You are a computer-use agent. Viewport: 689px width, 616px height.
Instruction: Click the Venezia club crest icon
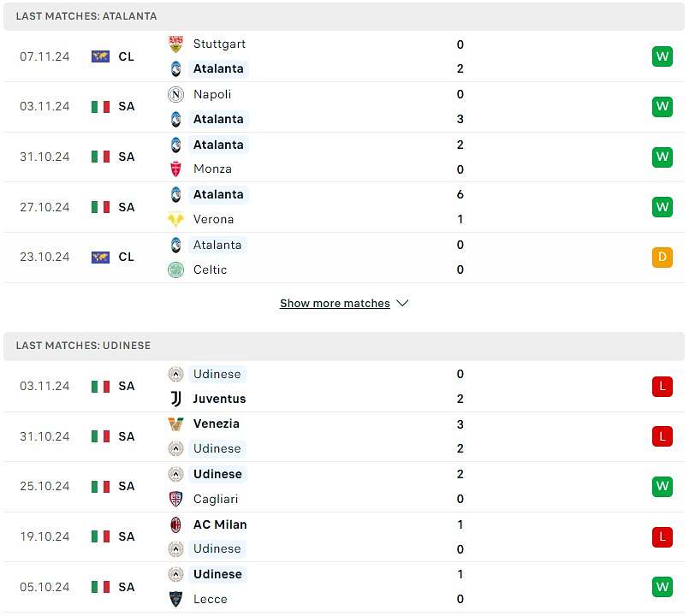click(x=175, y=424)
